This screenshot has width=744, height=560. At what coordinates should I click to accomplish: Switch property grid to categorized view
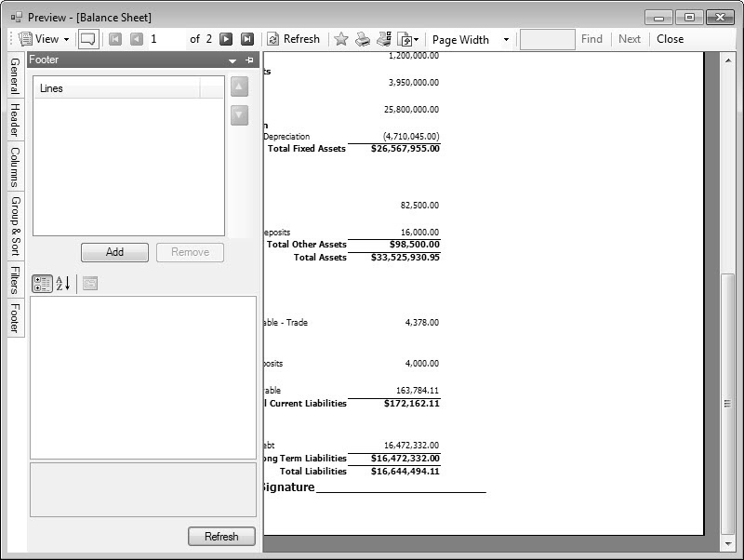click(42, 284)
